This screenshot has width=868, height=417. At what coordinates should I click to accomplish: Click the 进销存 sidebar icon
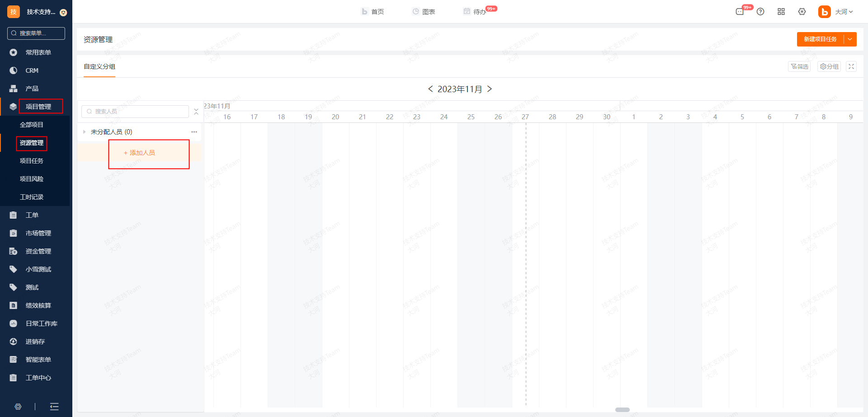(14, 342)
